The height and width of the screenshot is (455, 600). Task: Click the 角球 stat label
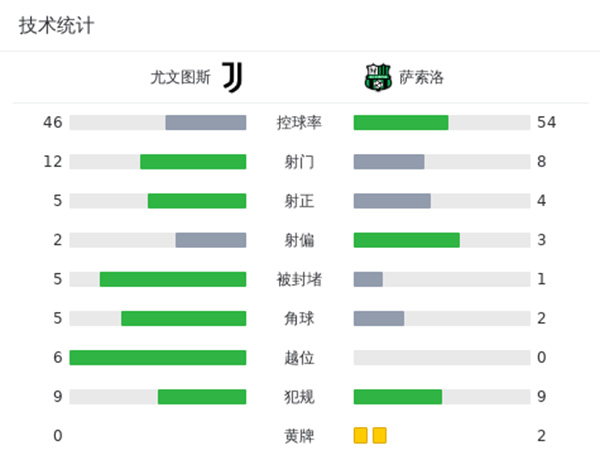tap(299, 318)
